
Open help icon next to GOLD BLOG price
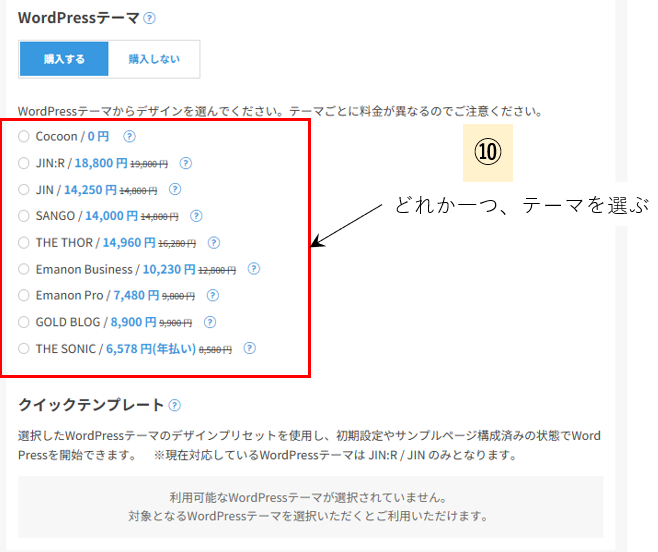pos(210,322)
